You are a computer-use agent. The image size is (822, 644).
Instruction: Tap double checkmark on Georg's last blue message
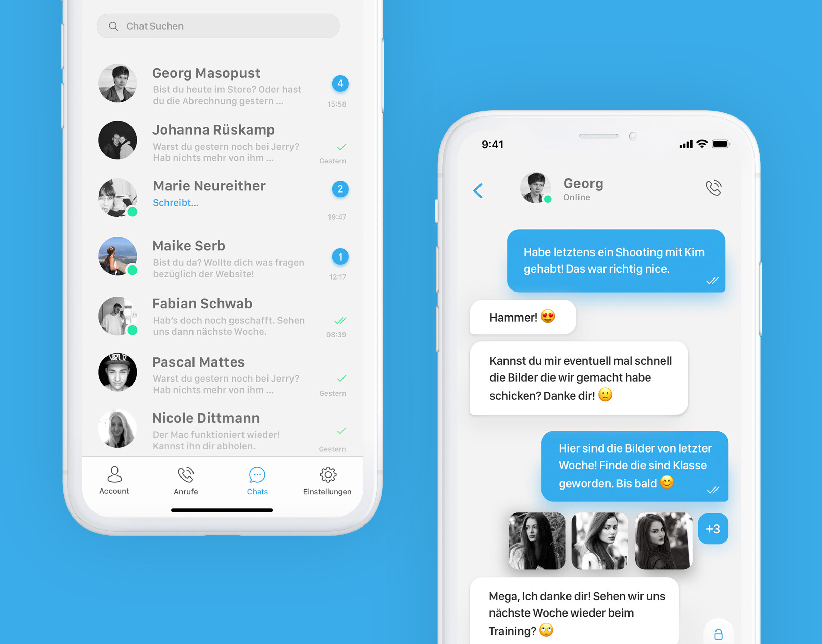tap(713, 494)
